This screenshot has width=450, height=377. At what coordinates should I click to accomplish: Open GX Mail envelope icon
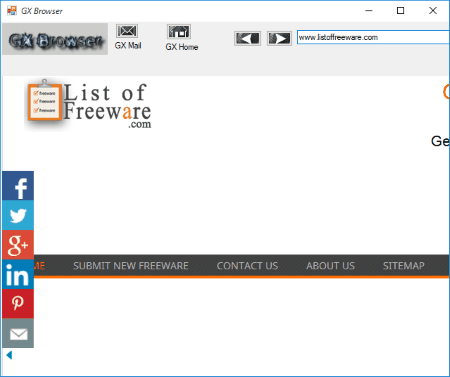click(x=127, y=31)
